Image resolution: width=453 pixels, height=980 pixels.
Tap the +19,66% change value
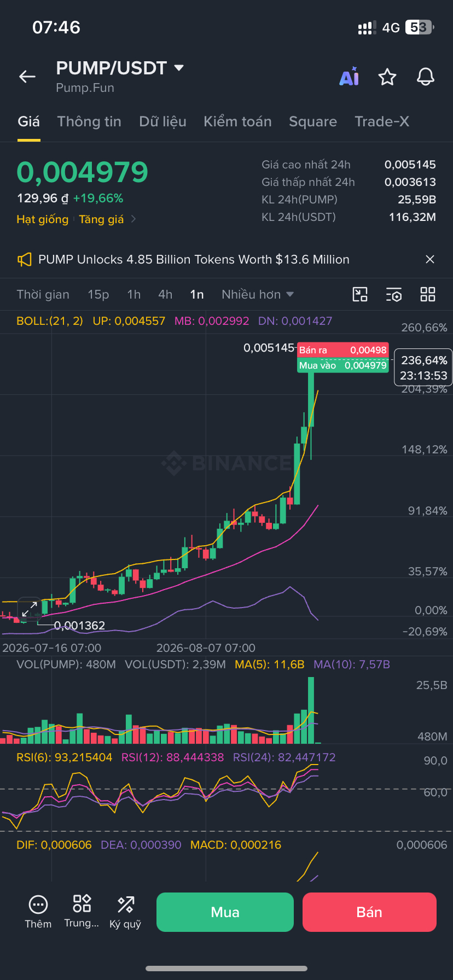coord(98,198)
